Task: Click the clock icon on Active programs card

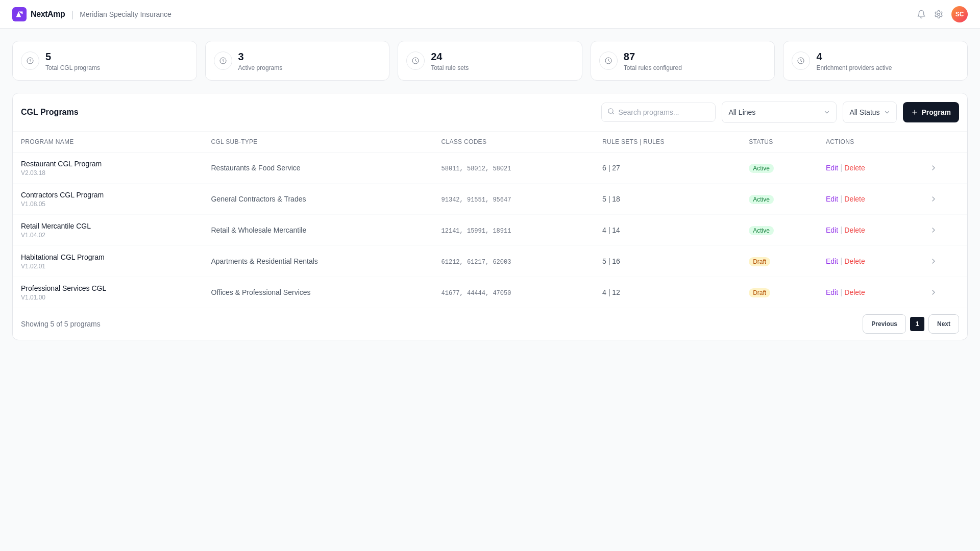Action: [x=223, y=61]
